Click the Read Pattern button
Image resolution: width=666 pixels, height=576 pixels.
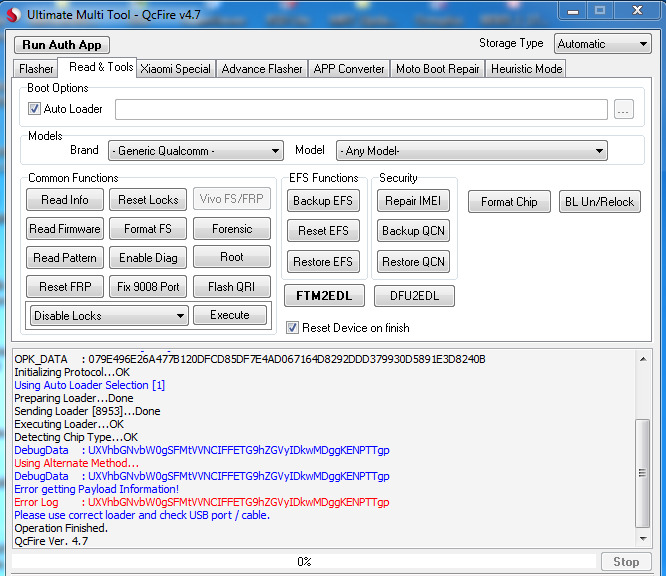(x=65, y=257)
